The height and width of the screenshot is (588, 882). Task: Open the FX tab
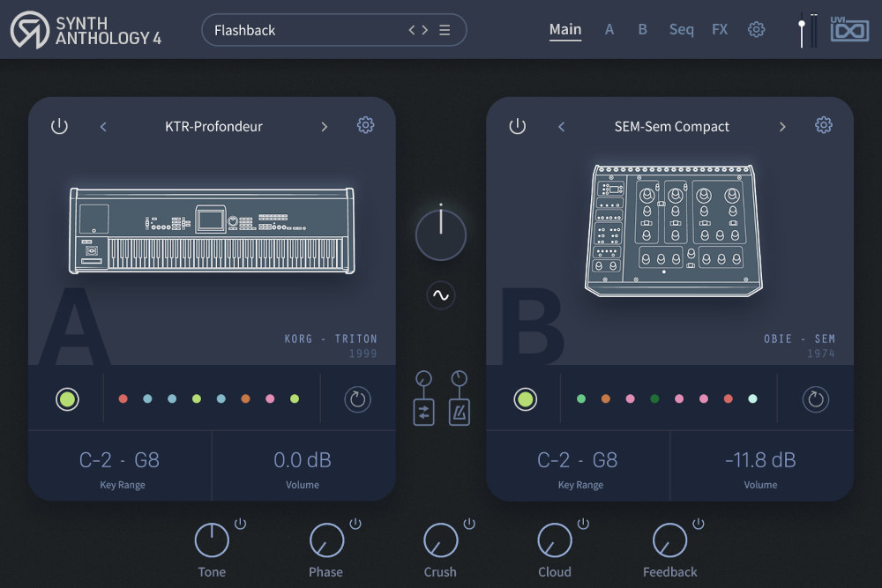(720, 29)
